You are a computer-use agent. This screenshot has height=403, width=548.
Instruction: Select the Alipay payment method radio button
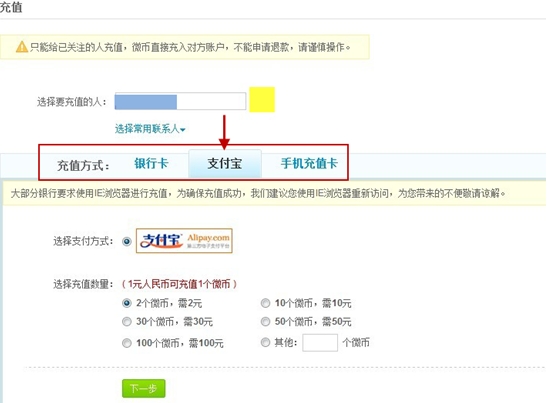click(127, 241)
